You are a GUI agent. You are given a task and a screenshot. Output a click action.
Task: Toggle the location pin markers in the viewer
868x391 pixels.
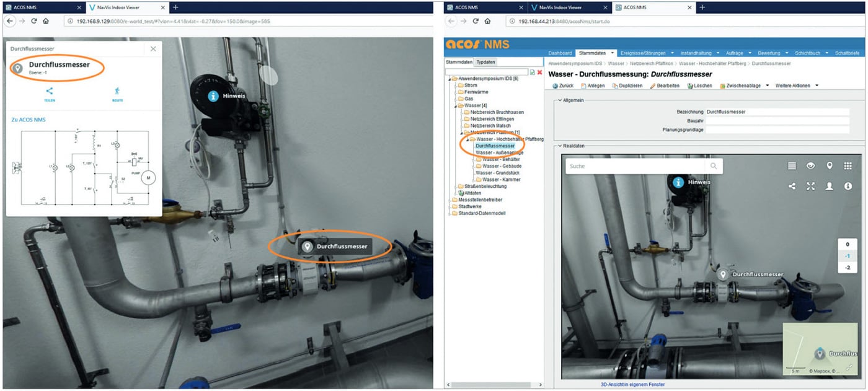tap(830, 165)
